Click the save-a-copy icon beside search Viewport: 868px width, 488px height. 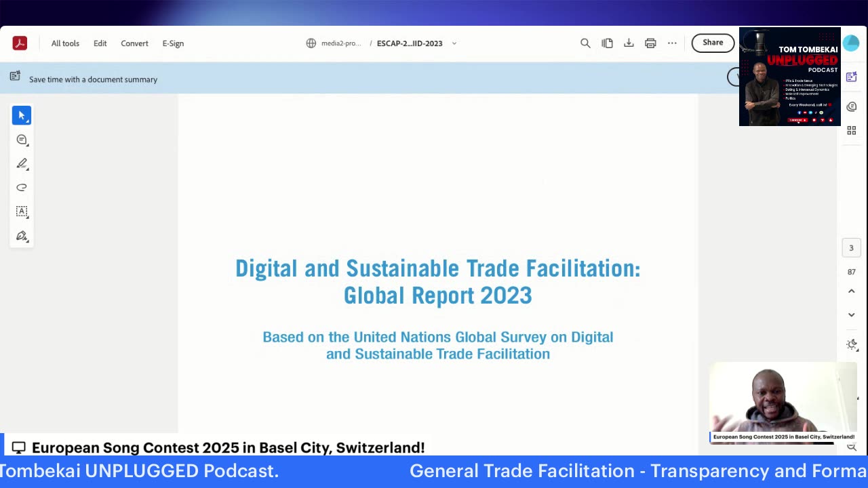tap(607, 43)
